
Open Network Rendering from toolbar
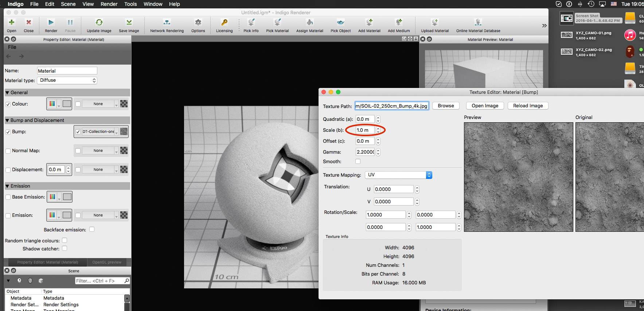pyautogui.click(x=167, y=23)
